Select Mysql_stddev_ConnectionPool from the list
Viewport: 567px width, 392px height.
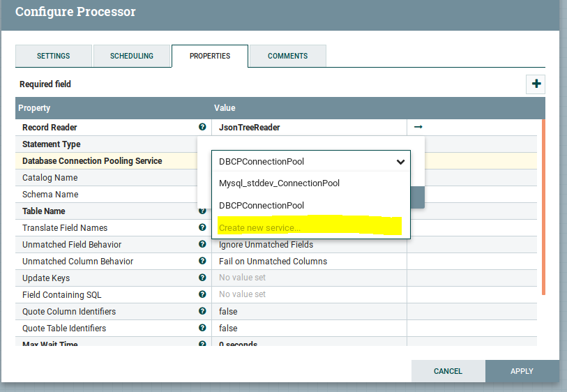click(279, 183)
